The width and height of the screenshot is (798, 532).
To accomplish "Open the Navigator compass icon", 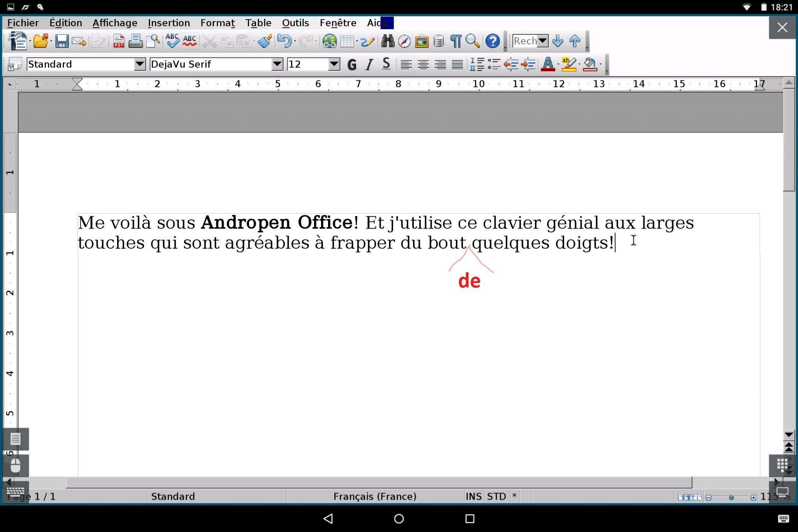I will coord(404,41).
